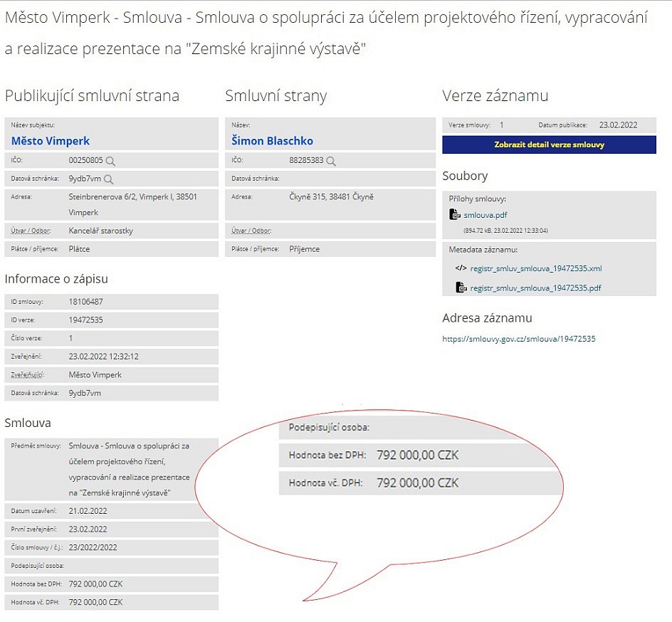Download the smlouva.pdf attachment
Image resolution: width=672 pixels, height=622 pixels.
pyautogui.click(x=485, y=215)
